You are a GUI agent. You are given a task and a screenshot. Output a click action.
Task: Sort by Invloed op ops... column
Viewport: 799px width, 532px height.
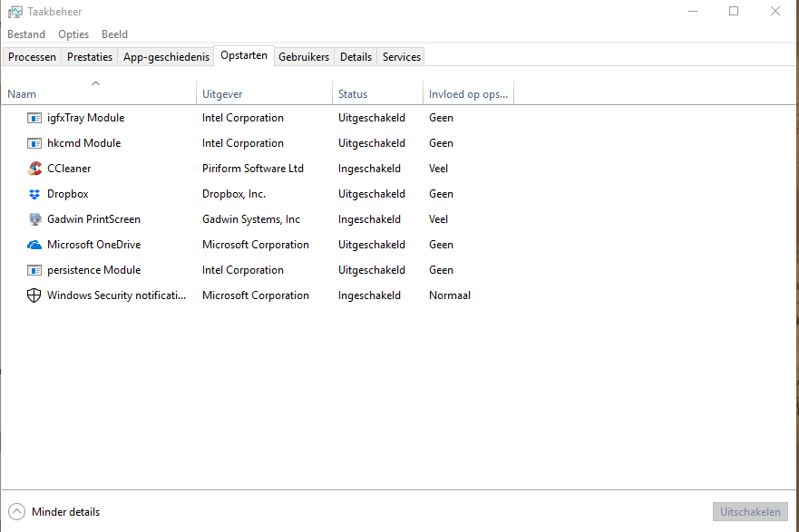[468, 92]
